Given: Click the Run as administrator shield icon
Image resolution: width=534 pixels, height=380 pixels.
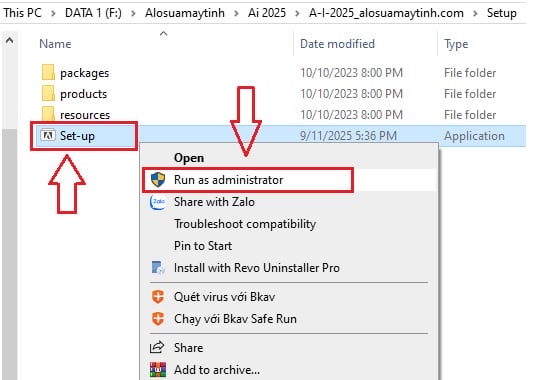Looking at the screenshot, I should [158, 179].
